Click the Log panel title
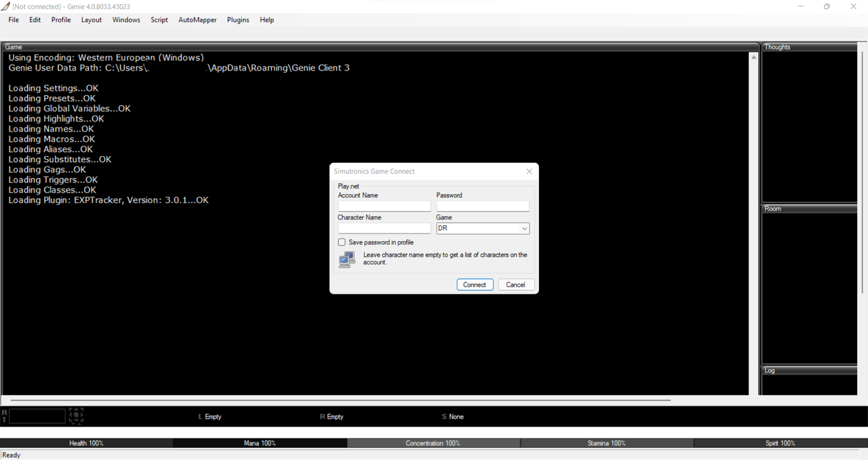 pyautogui.click(x=770, y=370)
